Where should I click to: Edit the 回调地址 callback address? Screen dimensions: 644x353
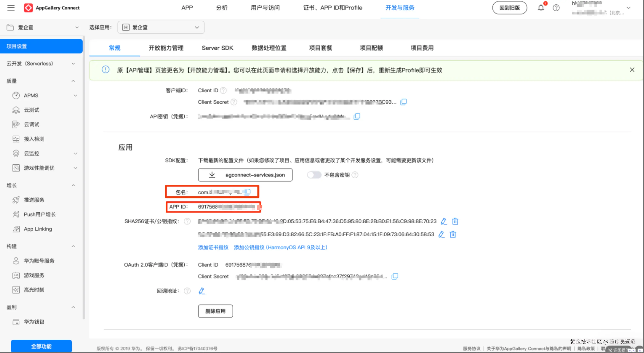point(202,291)
